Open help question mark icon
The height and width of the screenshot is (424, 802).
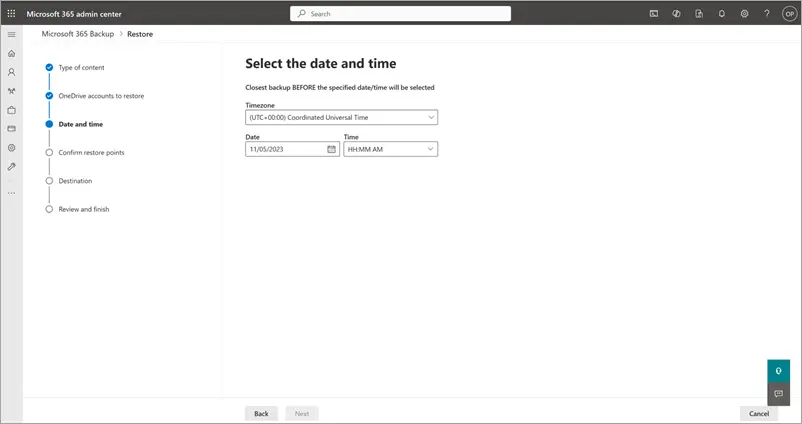[767, 14]
